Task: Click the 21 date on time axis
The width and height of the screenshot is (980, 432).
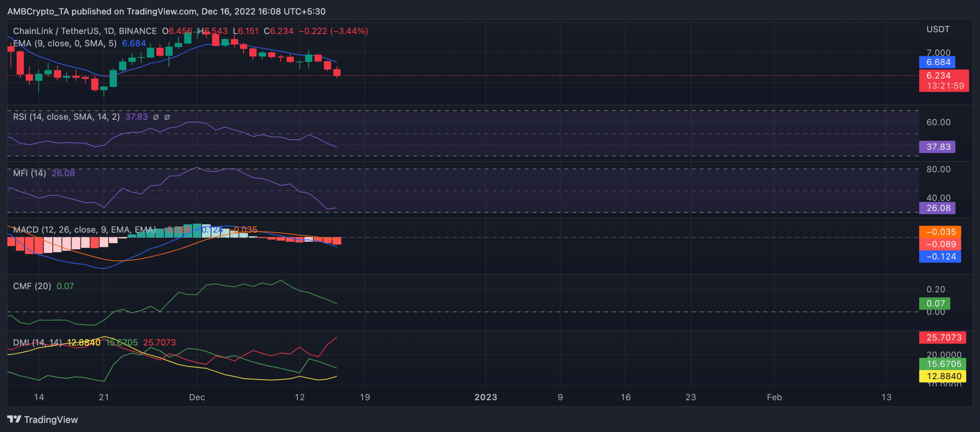Action: 104,397
